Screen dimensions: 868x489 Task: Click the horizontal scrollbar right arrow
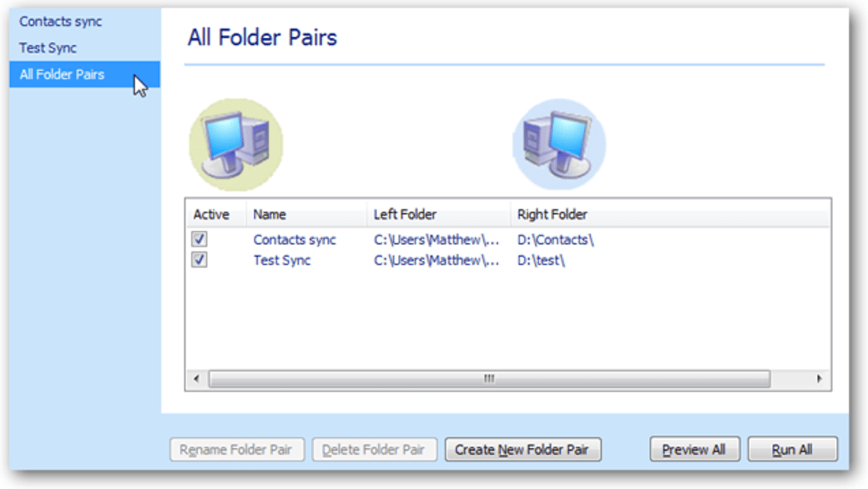(820, 378)
